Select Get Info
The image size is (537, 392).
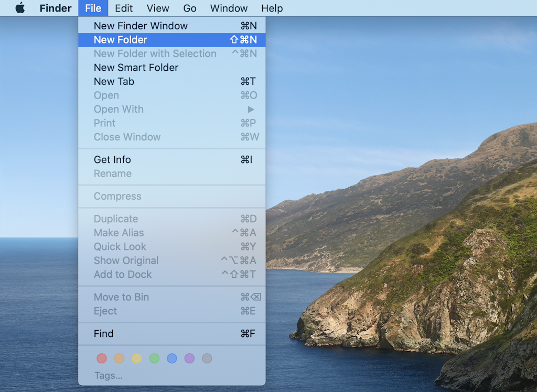(x=112, y=159)
